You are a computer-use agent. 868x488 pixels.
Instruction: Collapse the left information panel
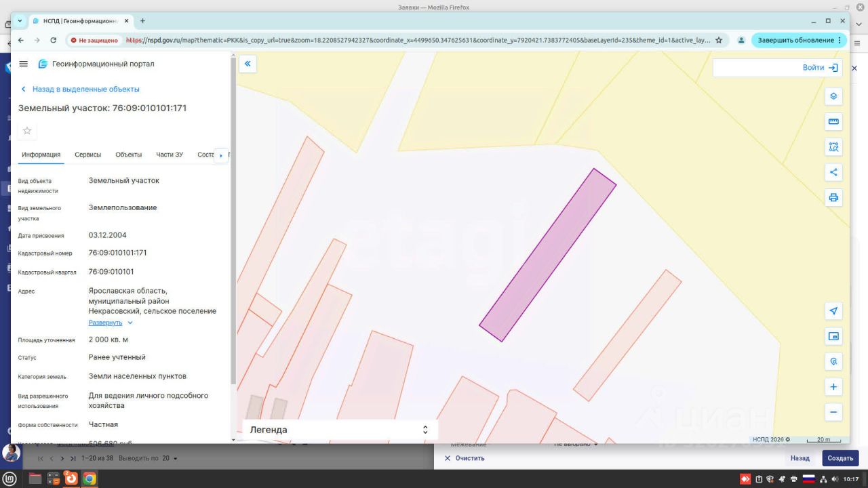coord(248,64)
